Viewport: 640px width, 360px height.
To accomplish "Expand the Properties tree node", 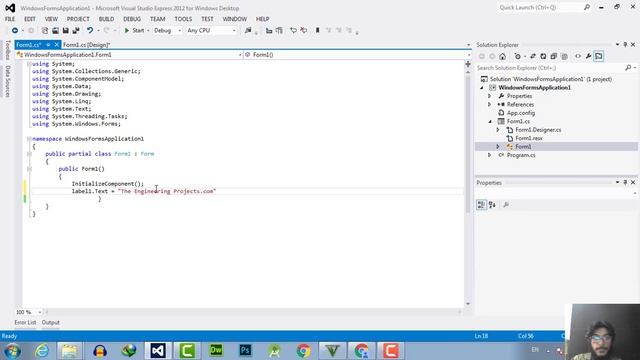I will tap(490, 96).
